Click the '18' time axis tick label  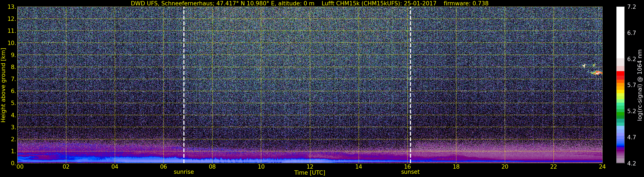click(x=456, y=167)
